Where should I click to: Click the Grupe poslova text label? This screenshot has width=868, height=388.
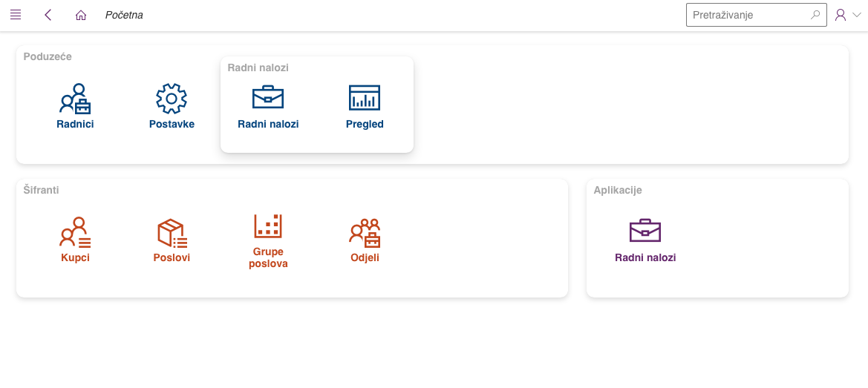coord(268,257)
